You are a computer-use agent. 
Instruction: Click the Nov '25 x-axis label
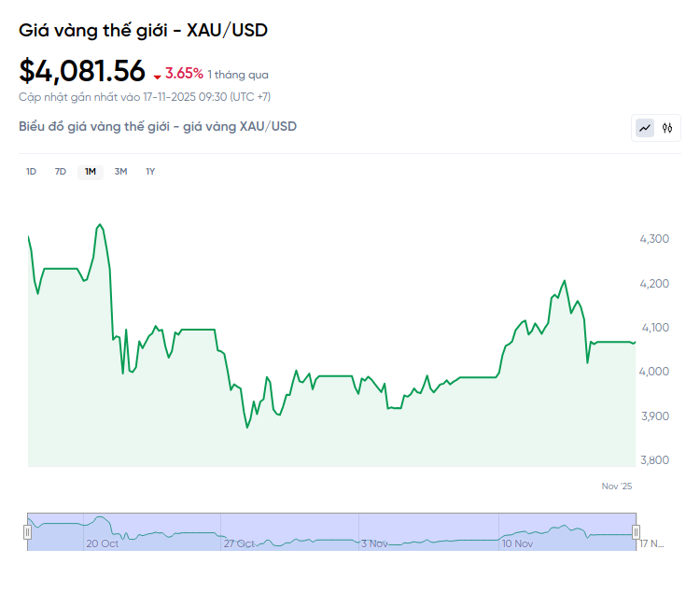pos(617,486)
